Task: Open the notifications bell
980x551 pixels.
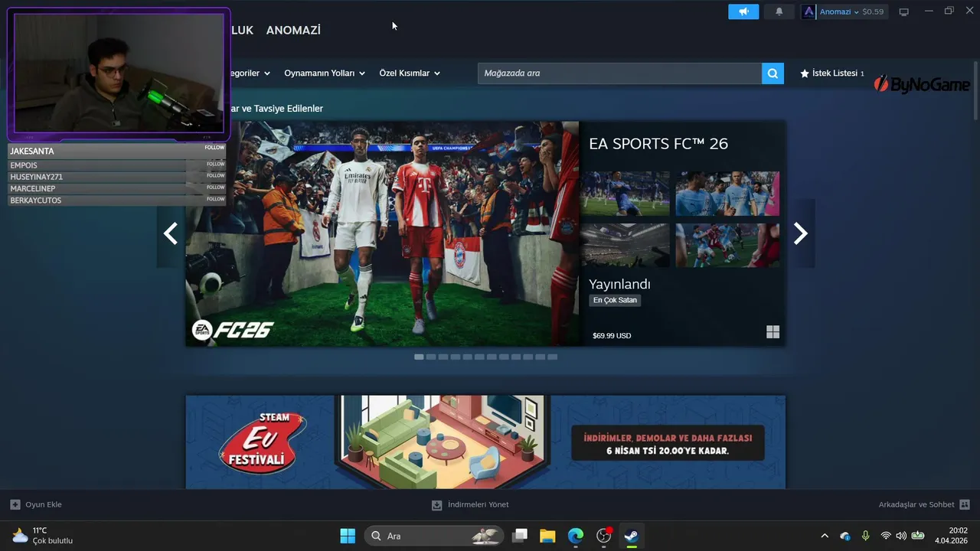Action: (x=779, y=11)
